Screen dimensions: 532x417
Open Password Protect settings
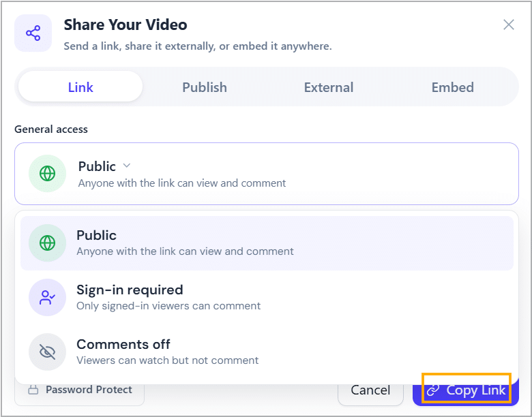tap(79, 393)
